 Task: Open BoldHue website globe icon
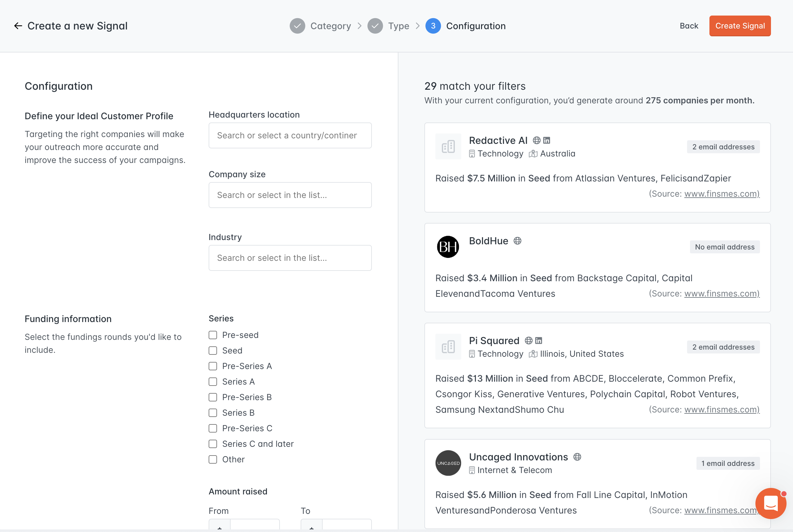point(517,240)
